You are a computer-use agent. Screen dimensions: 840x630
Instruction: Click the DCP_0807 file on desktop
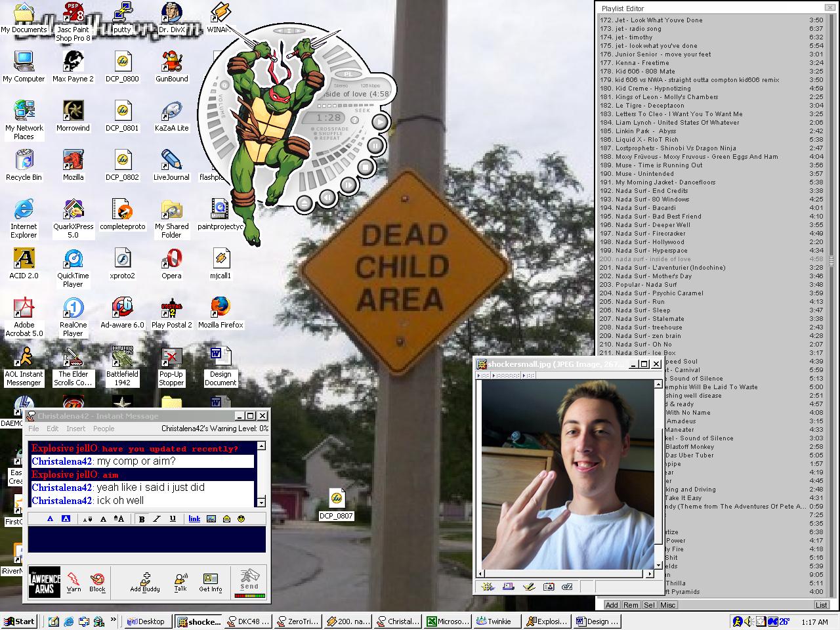[x=336, y=505]
